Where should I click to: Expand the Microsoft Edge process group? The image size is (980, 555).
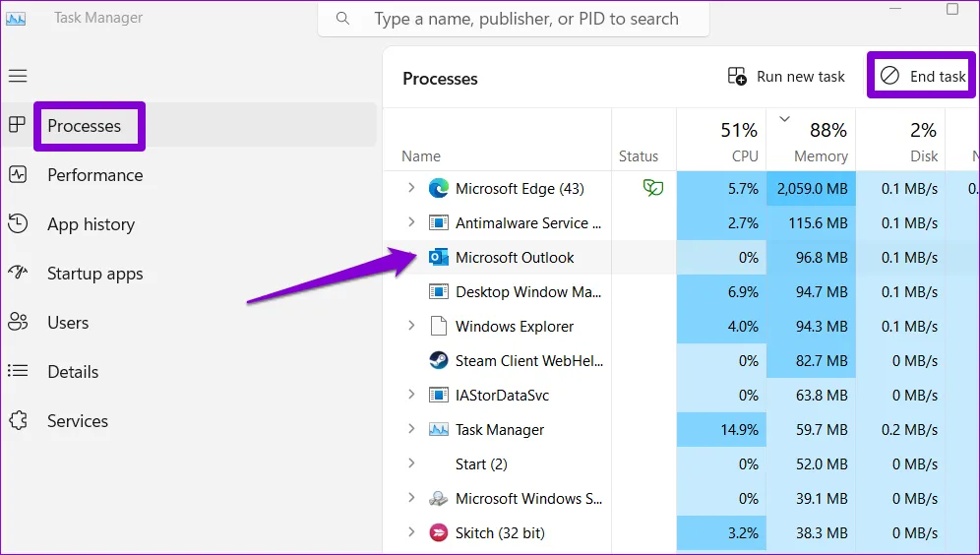411,189
